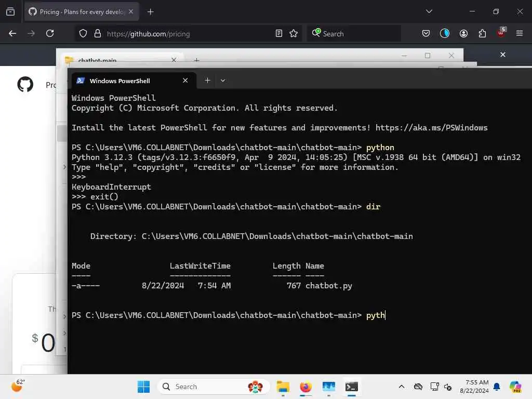
Task: Click the https://aka.ms/PSWindows link text
Action: (x=431, y=128)
